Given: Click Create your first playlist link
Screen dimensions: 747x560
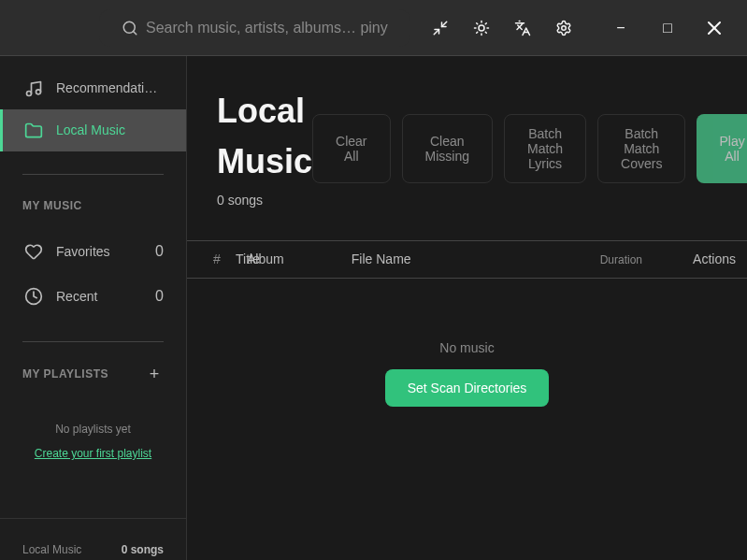Looking at the screenshot, I should [x=93, y=453].
